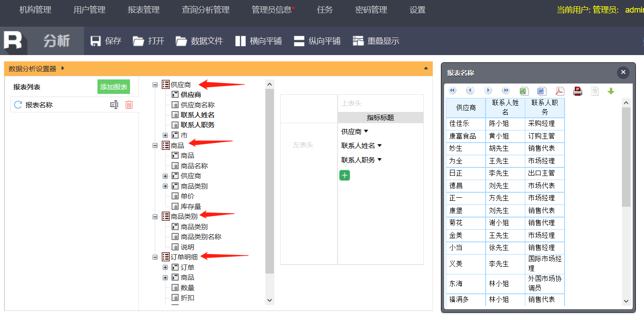644x320 pixels.
Task: Expand the 市 node under 供应商
Action: tap(165, 135)
